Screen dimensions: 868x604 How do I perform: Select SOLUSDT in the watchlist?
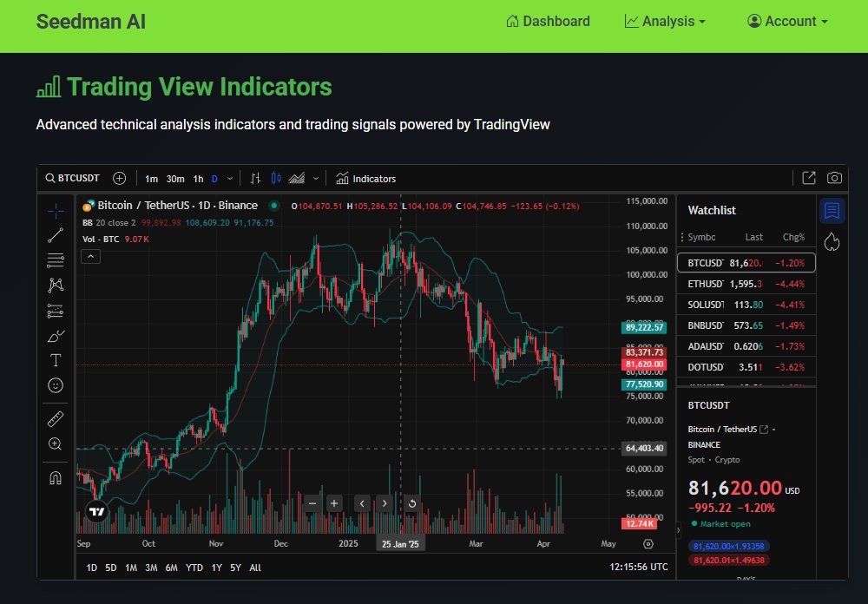(746, 305)
